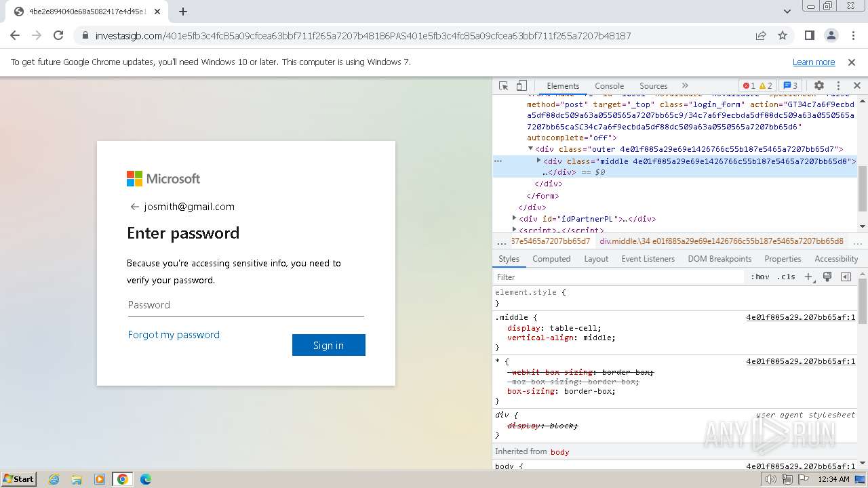The width and height of the screenshot is (868, 488).
Task: Open the issues counter showing 3
Action: coord(790,86)
